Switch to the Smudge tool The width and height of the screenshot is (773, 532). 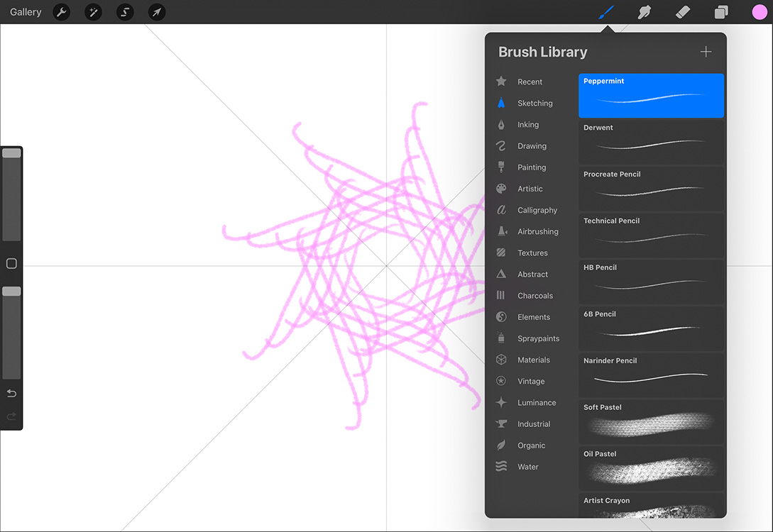click(644, 12)
